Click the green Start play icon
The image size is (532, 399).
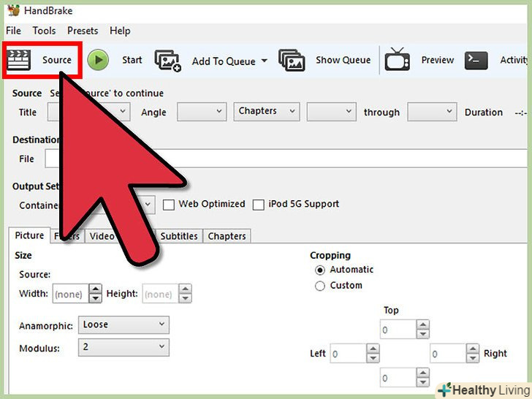pos(98,60)
